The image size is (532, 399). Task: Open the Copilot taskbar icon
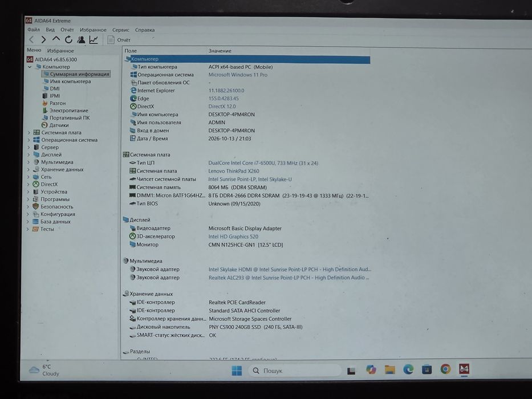[x=371, y=369]
